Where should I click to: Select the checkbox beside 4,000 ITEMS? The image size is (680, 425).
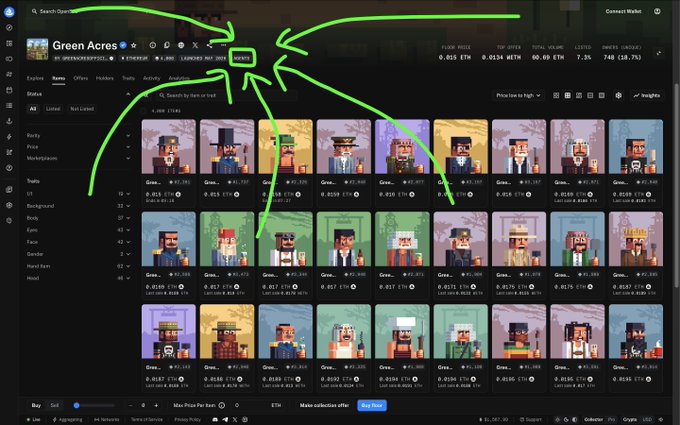(x=144, y=111)
